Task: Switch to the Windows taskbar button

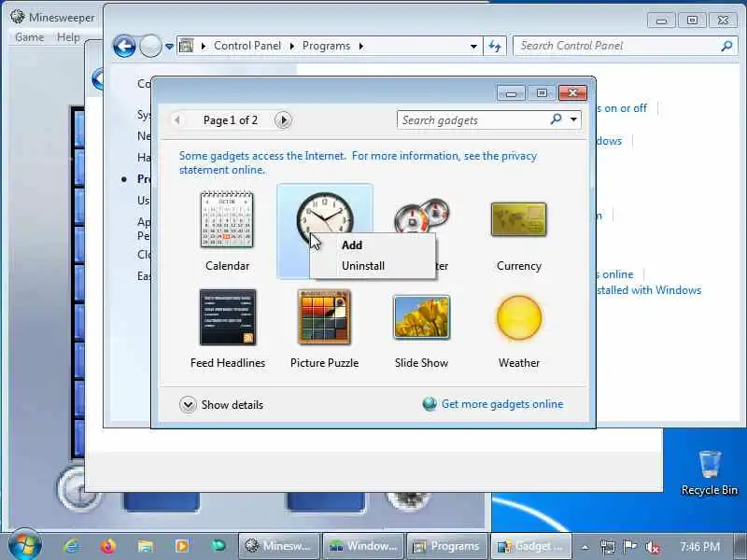Action: click(363, 546)
